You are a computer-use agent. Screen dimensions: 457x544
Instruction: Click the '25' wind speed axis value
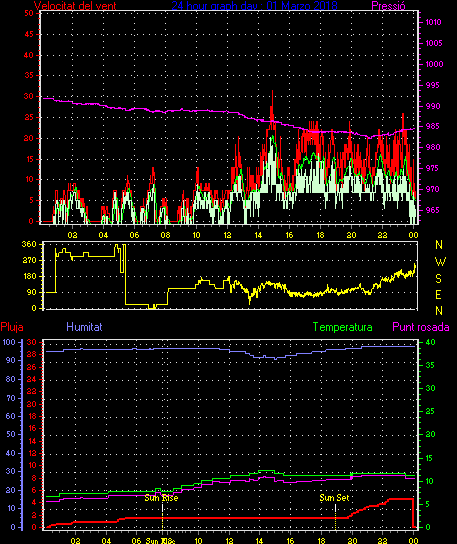(x=29, y=117)
